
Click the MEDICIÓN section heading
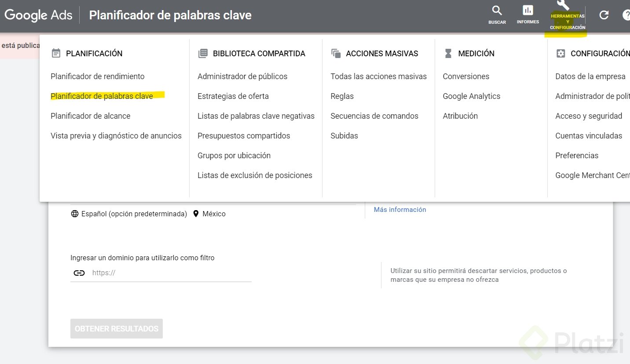tap(476, 54)
